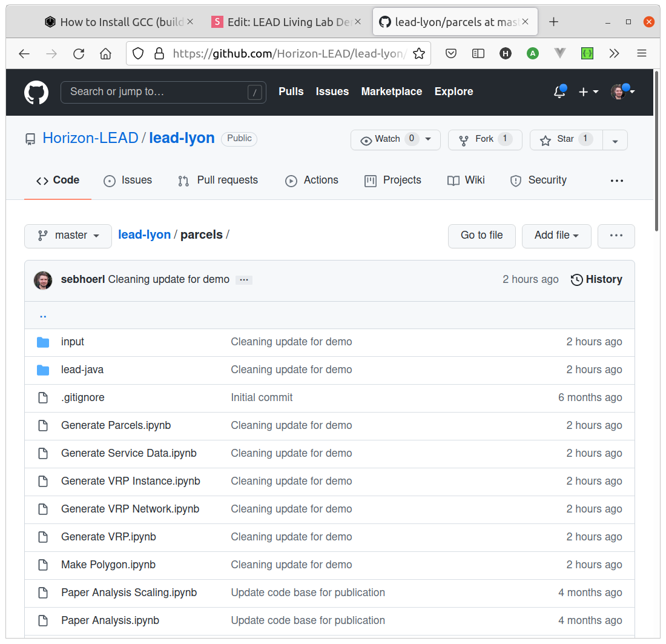Open Make Polygon.ipynb file
Image resolution: width=666 pixels, height=644 pixels.
(x=108, y=565)
